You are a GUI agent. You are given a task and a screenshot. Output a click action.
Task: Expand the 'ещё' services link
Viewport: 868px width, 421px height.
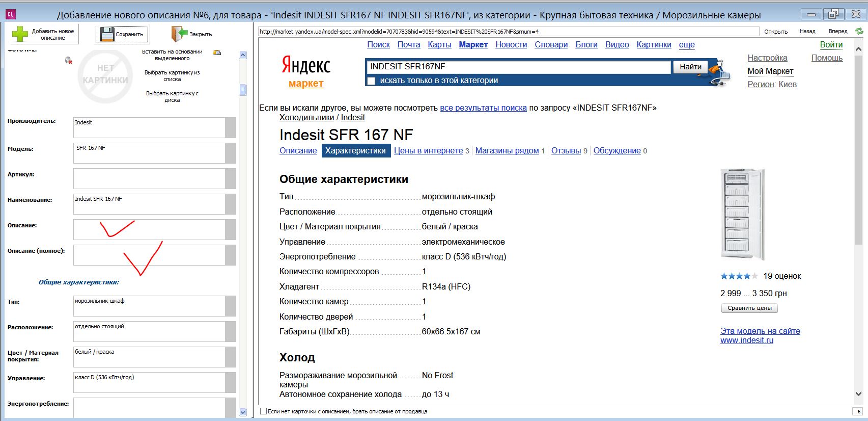pyautogui.click(x=687, y=45)
